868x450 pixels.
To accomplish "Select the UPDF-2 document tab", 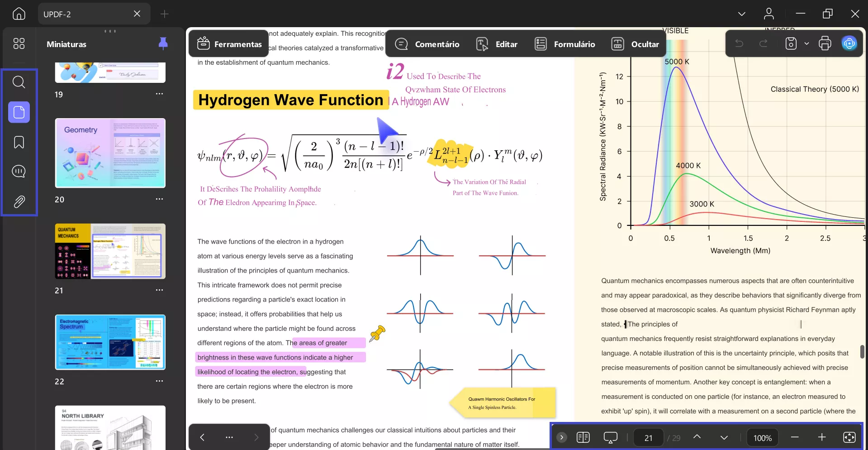I will click(x=94, y=14).
